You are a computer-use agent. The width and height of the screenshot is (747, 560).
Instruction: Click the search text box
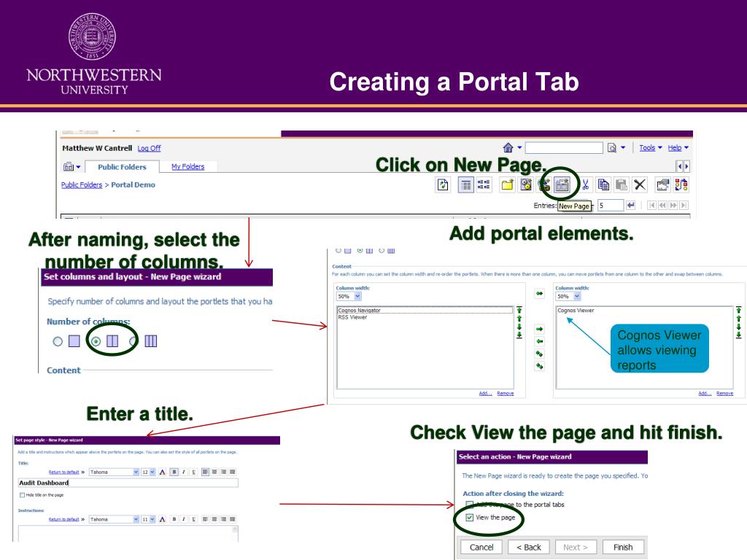coord(564,147)
